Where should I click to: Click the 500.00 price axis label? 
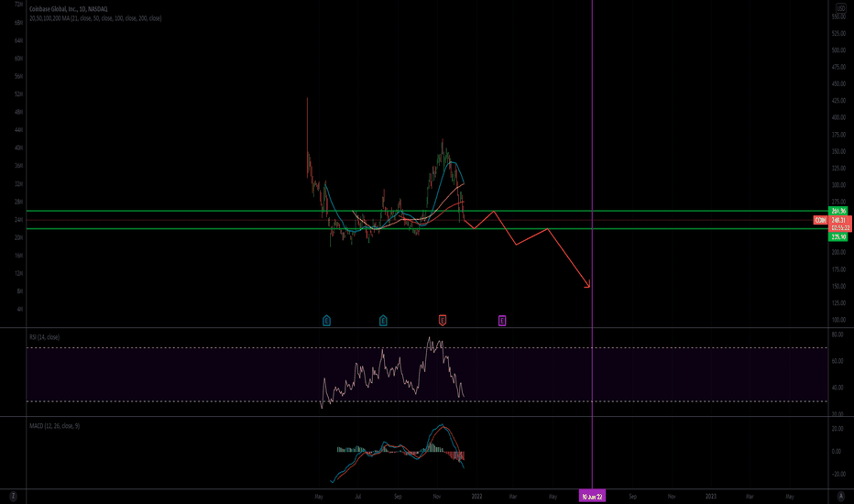pos(838,50)
